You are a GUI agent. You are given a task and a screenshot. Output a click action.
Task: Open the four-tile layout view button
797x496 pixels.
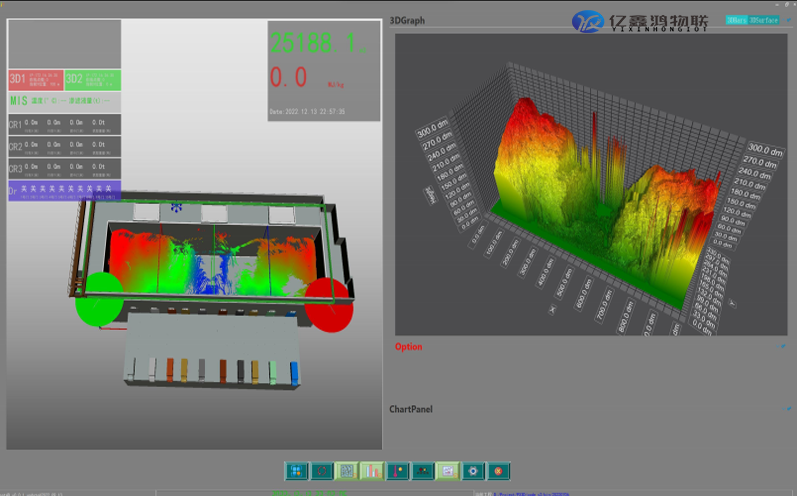point(296,471)
